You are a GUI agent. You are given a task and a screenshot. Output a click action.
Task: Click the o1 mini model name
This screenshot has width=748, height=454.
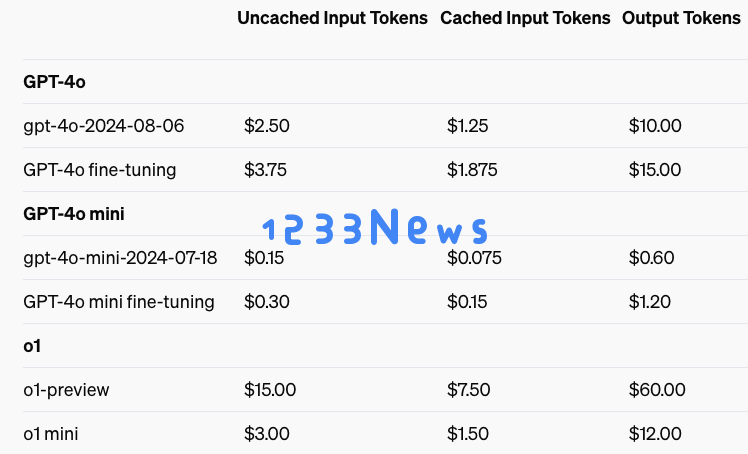[51, 434]
